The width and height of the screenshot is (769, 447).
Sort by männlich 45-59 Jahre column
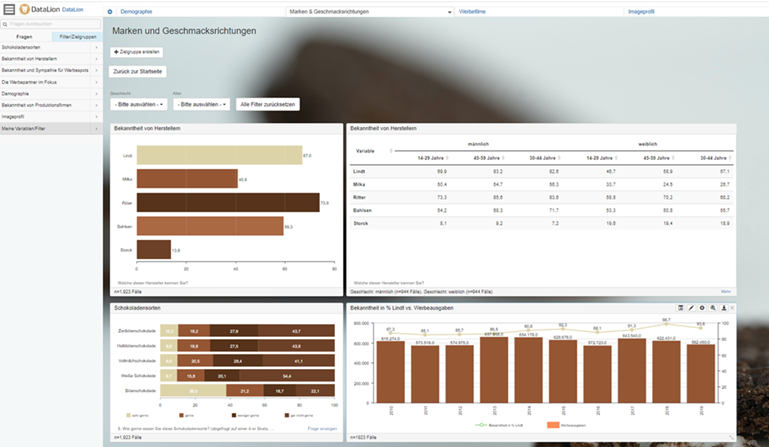[x=503, y=158]
